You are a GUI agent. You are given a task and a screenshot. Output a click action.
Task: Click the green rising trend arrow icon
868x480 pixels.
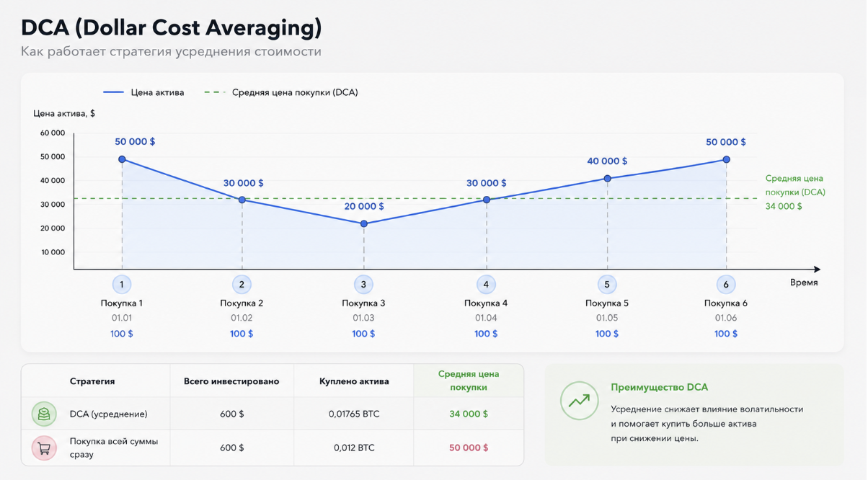tap(580, 401)
